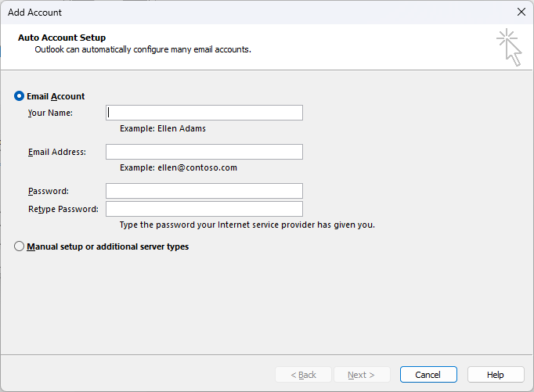534x392 pixels.
Task: Select the Email Account radio button
Action: coord(20,96)
